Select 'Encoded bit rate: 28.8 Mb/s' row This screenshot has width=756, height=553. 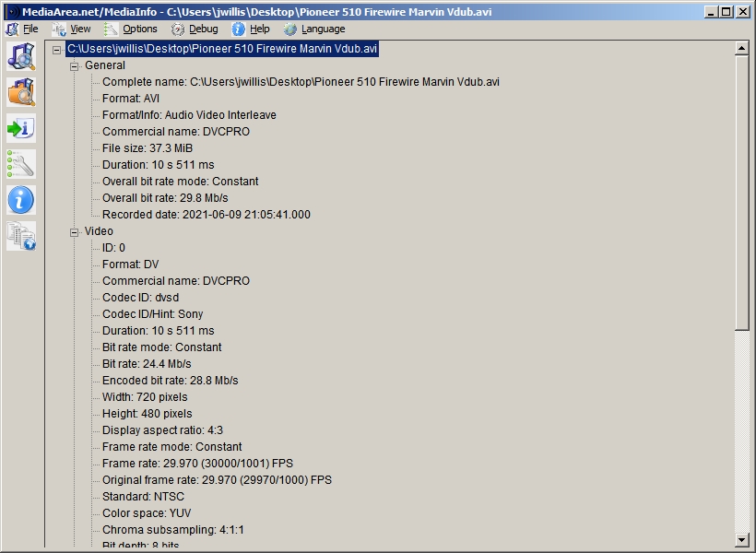click(171, 381)
